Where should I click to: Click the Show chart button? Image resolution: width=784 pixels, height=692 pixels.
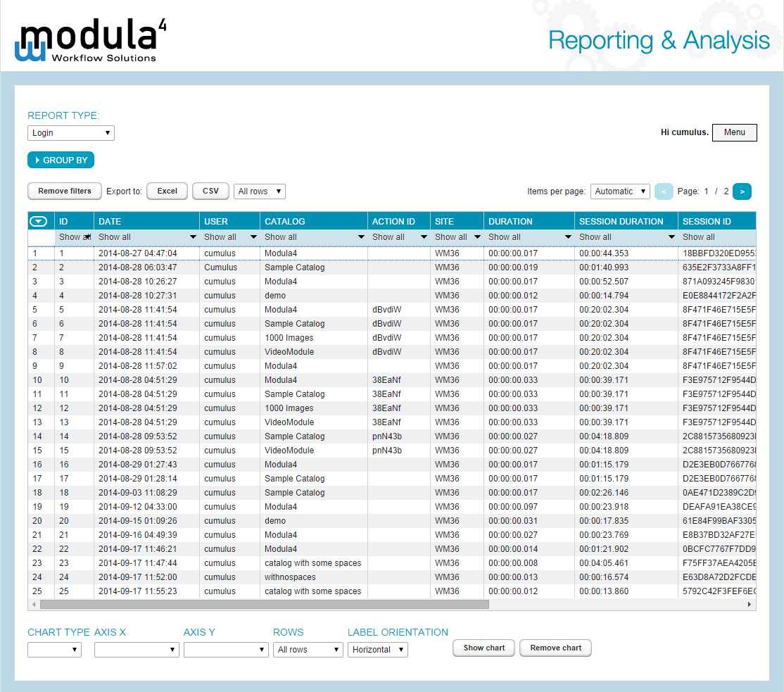pos(484,648)
